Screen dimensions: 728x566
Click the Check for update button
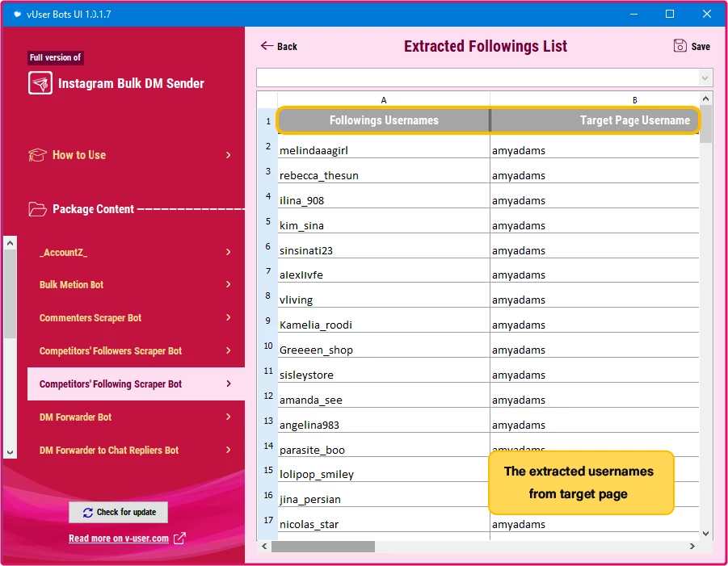click(x=119, y=512)
